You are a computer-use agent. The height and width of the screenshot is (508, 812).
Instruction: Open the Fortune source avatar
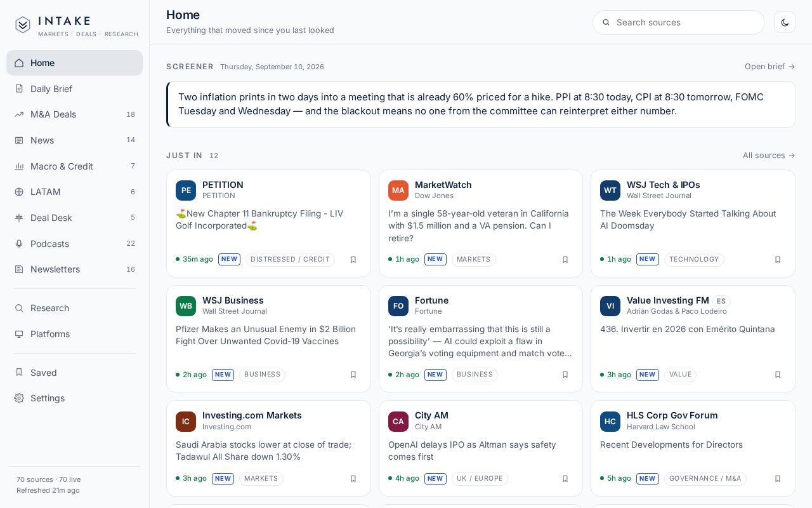pyautogui.click(x=398, y=306)
